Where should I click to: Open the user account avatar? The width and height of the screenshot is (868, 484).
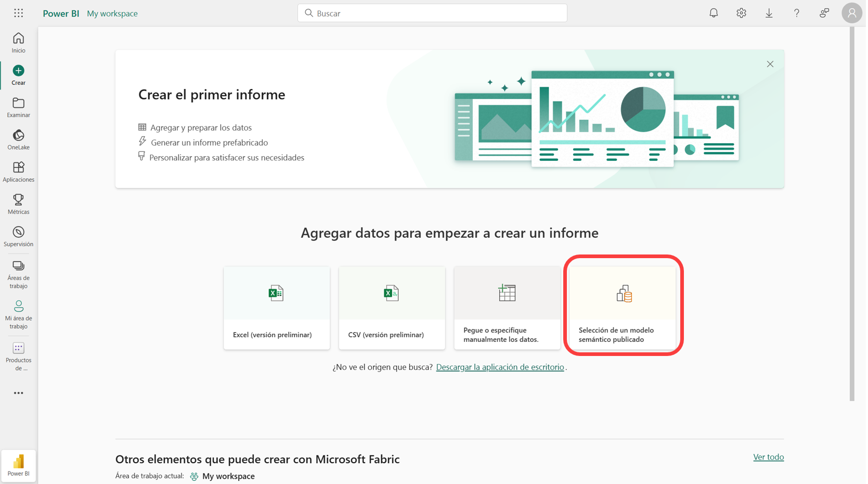tap(852, 13)
